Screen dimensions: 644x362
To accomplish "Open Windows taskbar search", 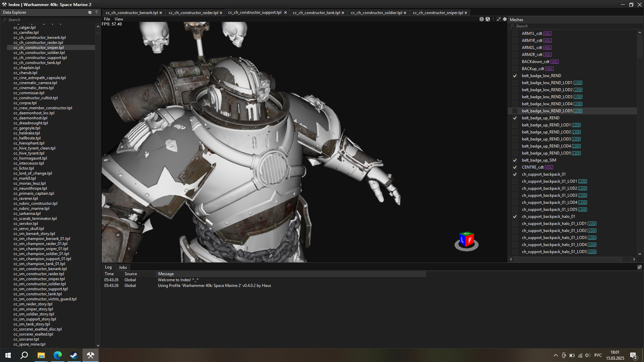I will click(x=24, y=355).
